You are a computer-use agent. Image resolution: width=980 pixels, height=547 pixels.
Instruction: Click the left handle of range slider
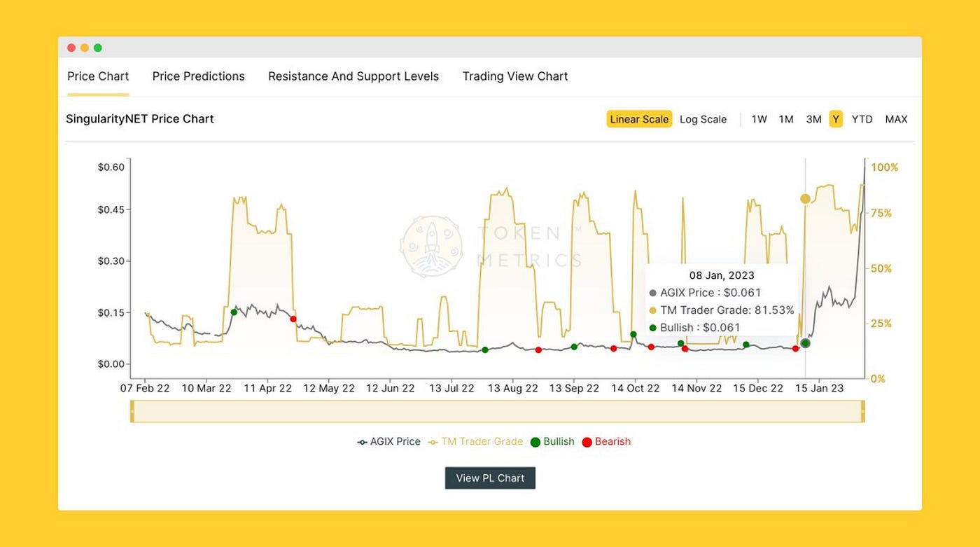tap(132, 412)
